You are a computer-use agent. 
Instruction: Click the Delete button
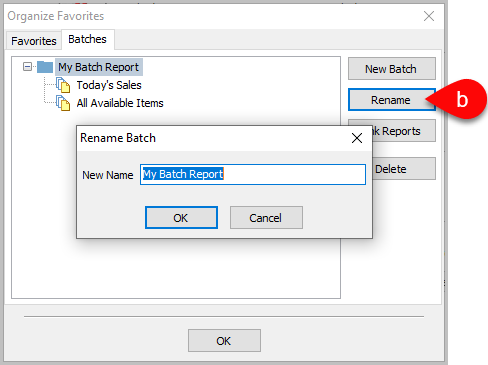pyautogui.click(x=404, y=169)
